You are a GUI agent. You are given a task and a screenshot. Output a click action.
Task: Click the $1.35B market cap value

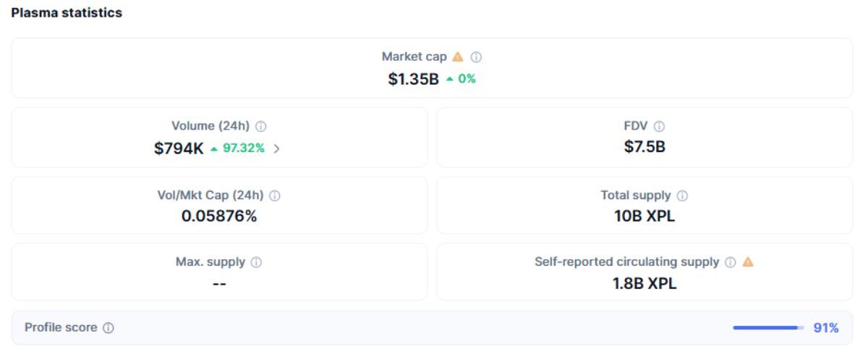pyautogui.click(x=413, y=79)
